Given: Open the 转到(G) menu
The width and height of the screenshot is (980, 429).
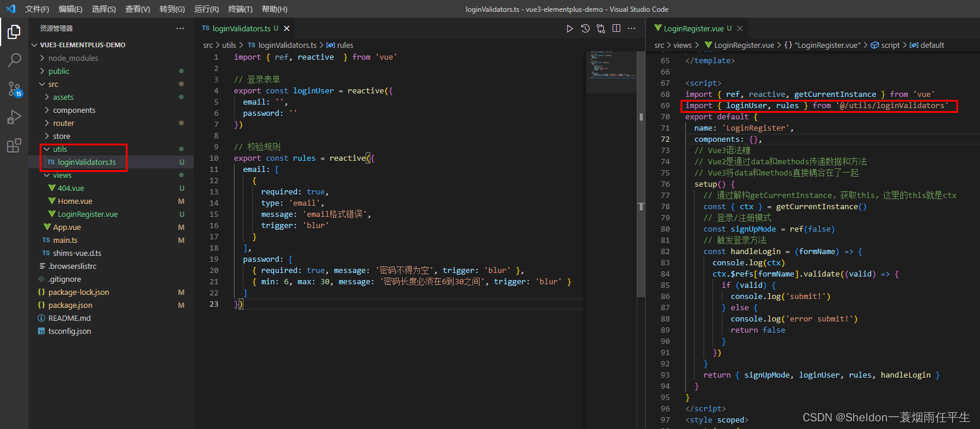Looking at the screenshot, I should tap(172, 9).
